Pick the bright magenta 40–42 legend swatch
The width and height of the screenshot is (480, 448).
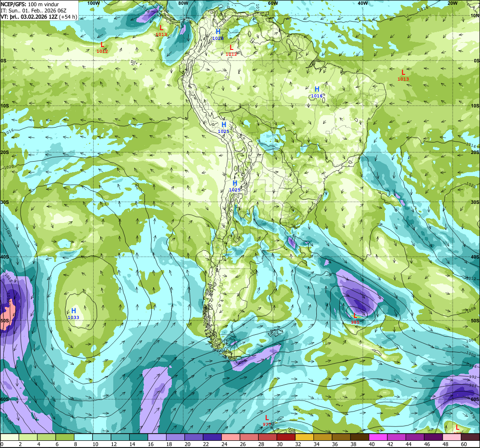pyautogui.click(x=378, y=437)
